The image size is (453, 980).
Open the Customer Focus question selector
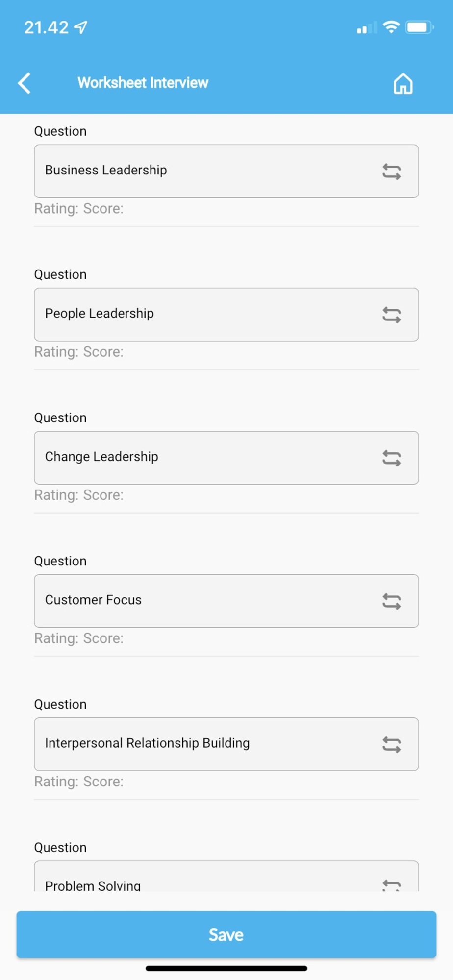pyautogui.click(x=196, y=601)
